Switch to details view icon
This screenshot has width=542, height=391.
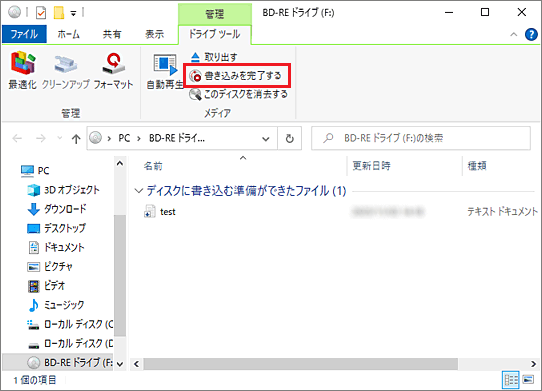click(511, 380)
